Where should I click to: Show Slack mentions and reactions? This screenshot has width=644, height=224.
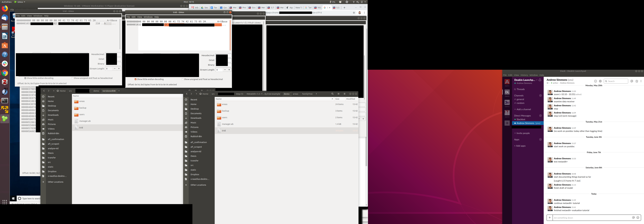632,81
